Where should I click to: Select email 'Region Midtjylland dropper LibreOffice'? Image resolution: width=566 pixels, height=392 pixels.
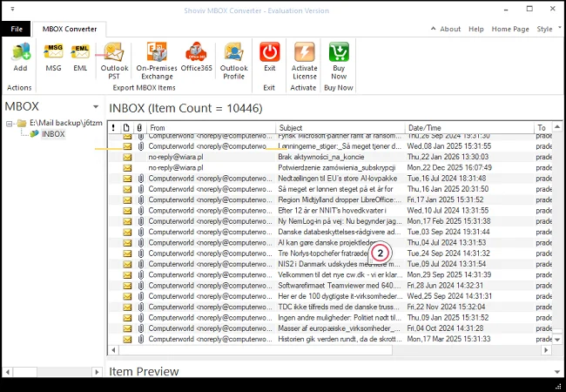(331, 199)
